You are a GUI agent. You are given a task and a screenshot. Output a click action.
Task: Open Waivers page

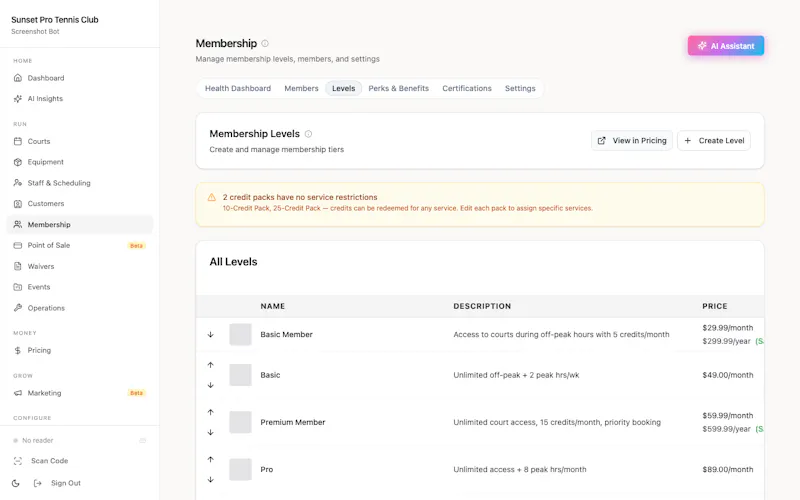(x=80, y=266)
